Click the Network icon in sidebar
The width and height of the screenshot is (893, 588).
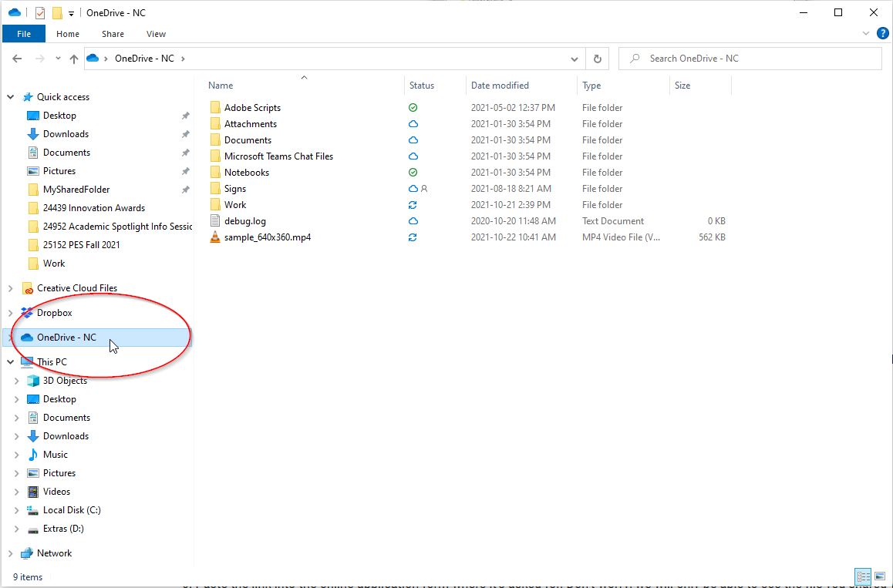click(x=27, y=553)
